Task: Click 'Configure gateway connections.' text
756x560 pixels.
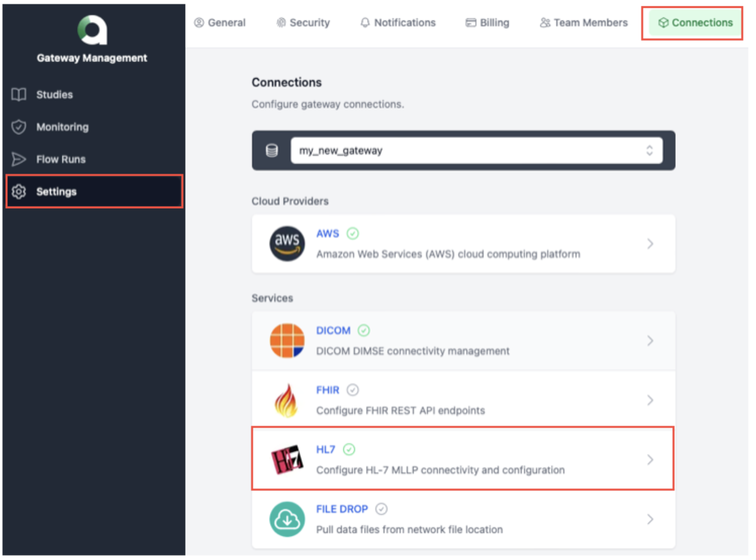Action: pyautogui.click(x=328, y=104)
